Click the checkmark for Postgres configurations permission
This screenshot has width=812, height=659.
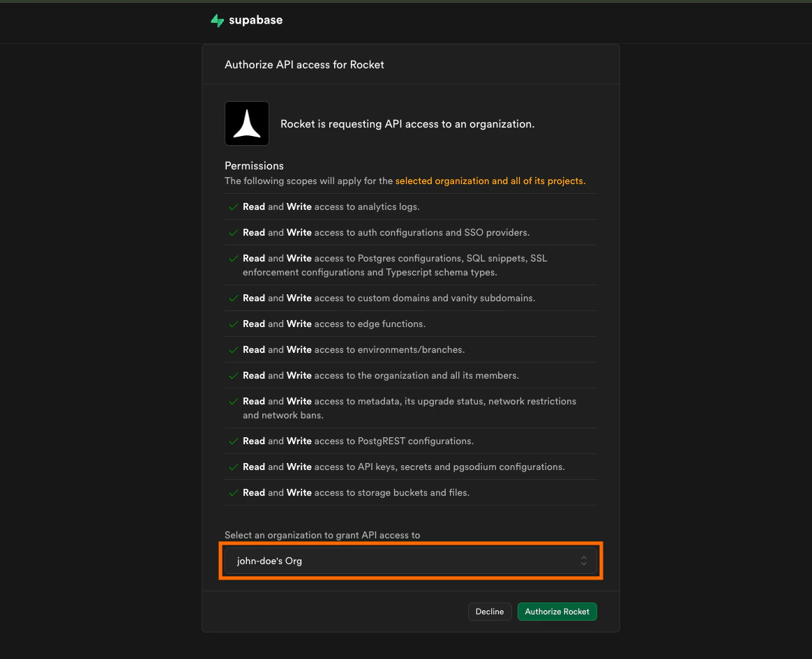click(234, 258)
